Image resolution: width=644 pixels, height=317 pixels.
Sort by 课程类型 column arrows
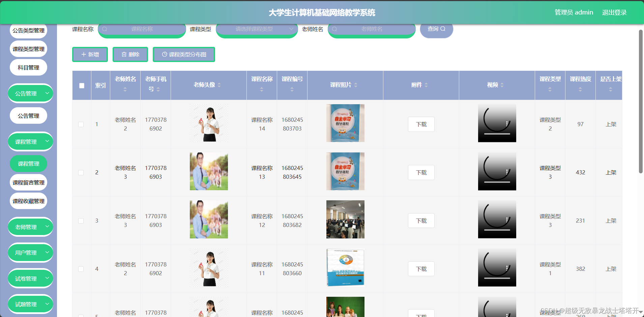point(550,89)
